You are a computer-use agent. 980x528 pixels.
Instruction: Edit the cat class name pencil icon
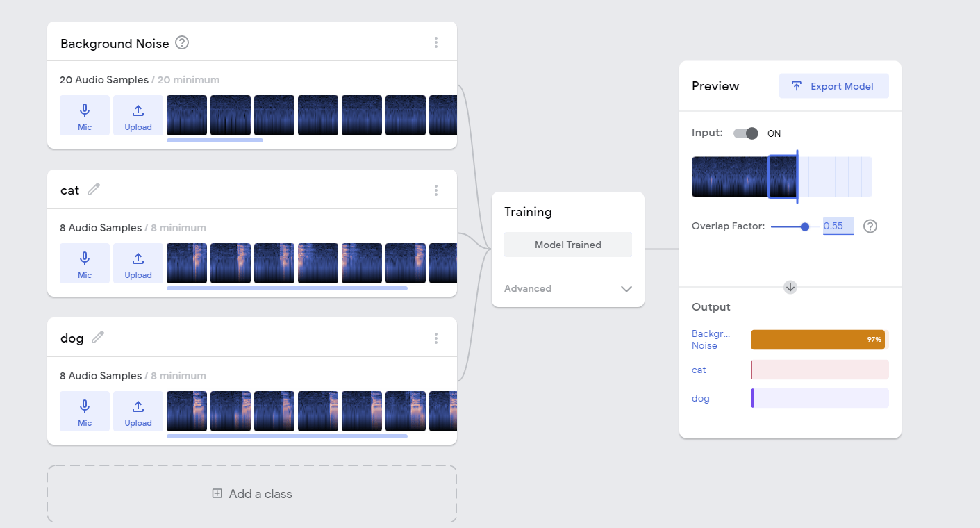pyautogui.click(x=94, y=189)
